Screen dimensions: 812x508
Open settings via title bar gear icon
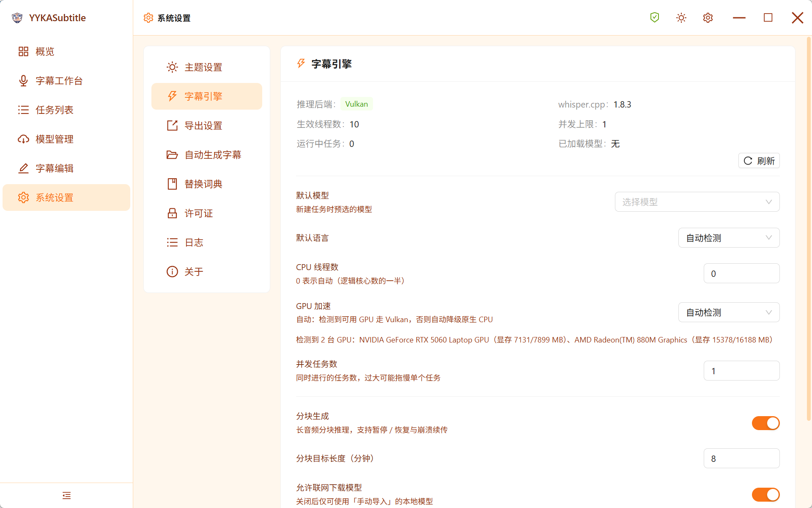coord(708,18)
